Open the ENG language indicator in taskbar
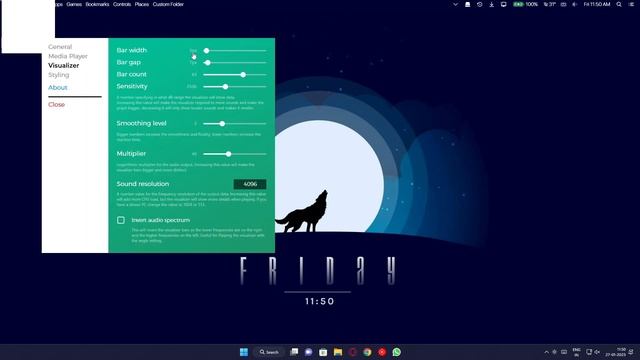640x360 pixels. point(576,352)
